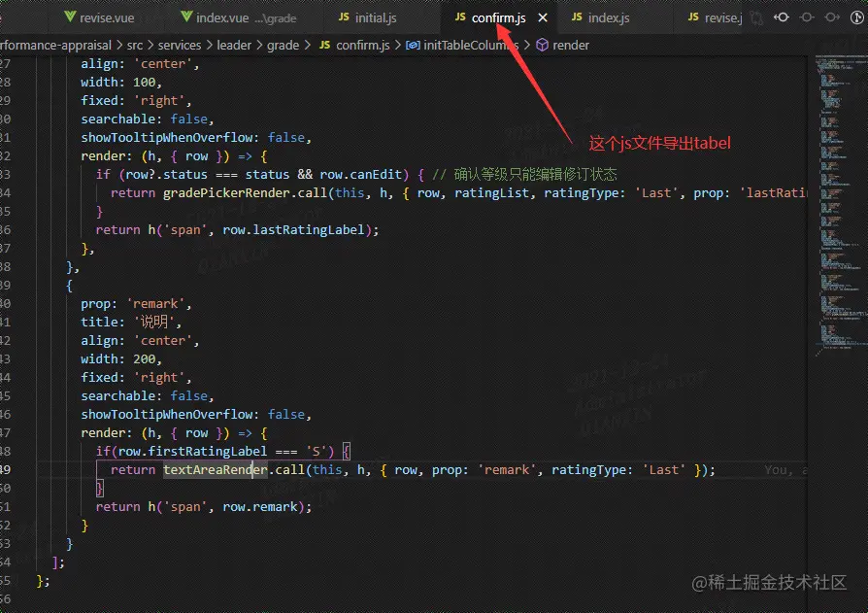
Task: Click the dimmed open changes compare icon
Action: 756,17
